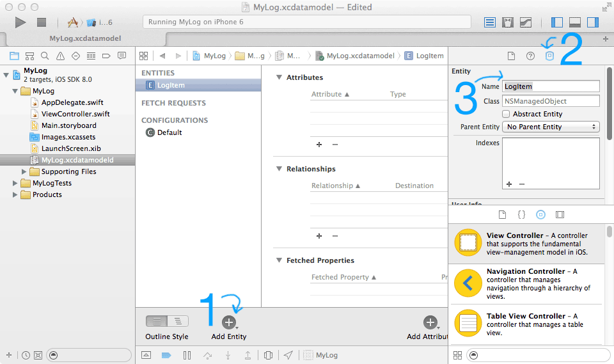Select the MyLog.xcdatamodel tab
The width and height of the screenshot is (614, 364).
(85, 38)
